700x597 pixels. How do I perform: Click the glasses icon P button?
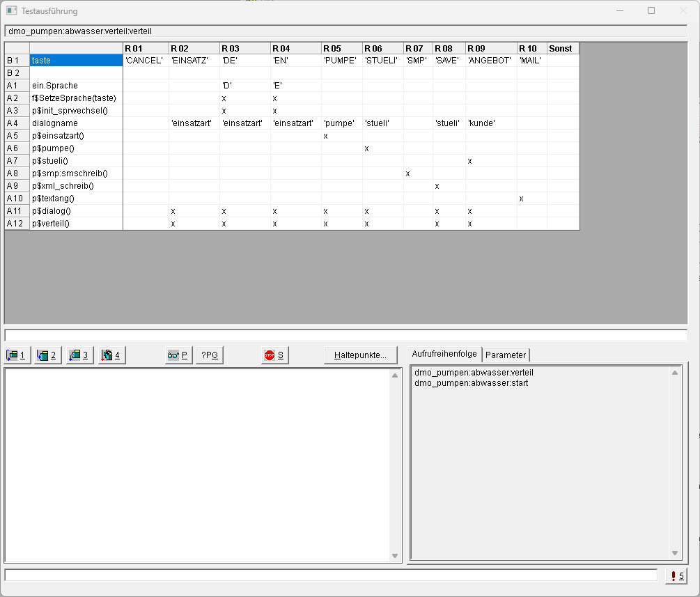coord(178,355)
